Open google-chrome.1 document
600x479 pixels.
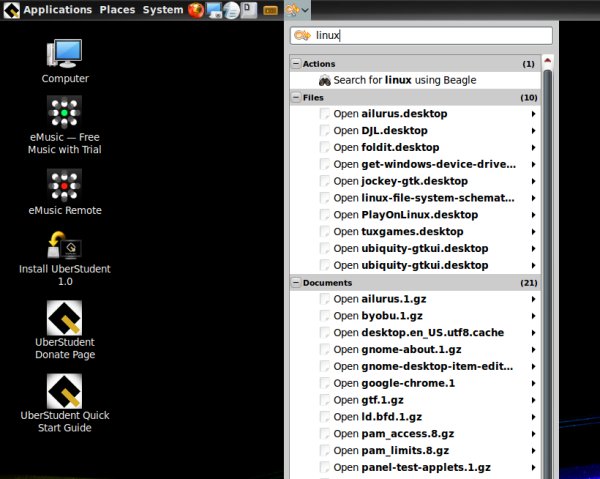[415, 383]
